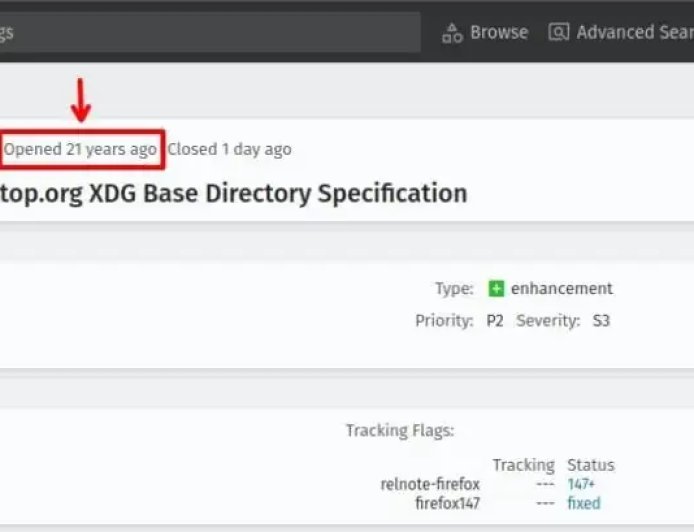Image resolution: width=694 pixels, height=532 pixels.
Task: Click the 'Opened 21 years ago' text
Action: tap(80, 149)
